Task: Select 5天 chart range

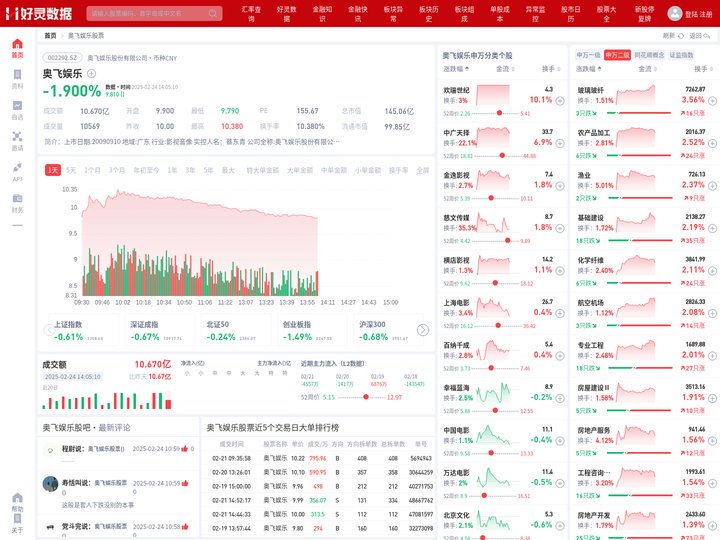Action: coord(71,170)
